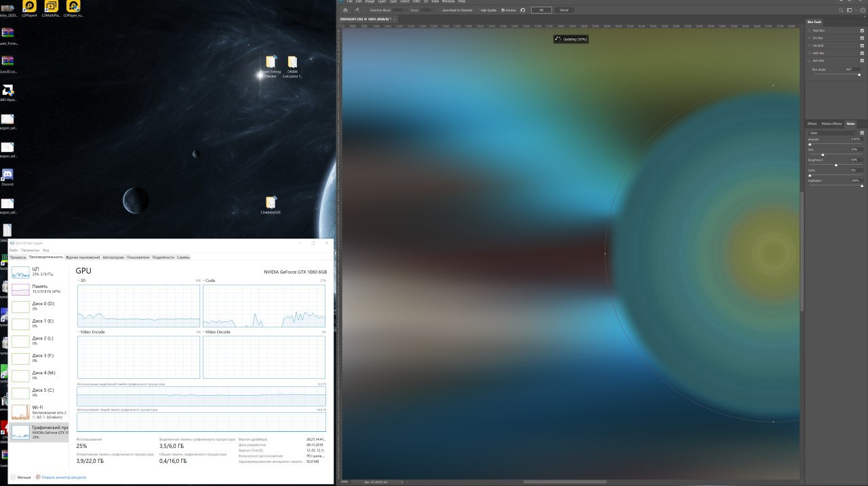Image resolution: width=868 pixels, height=486 pixels.
Task: Enable the High Quality checkbox
Action: pyautogui.click(x=477, y=10)
